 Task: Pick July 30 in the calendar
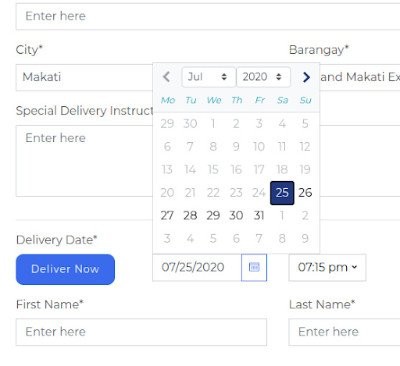pyautogui.click(x=236, y=216)
